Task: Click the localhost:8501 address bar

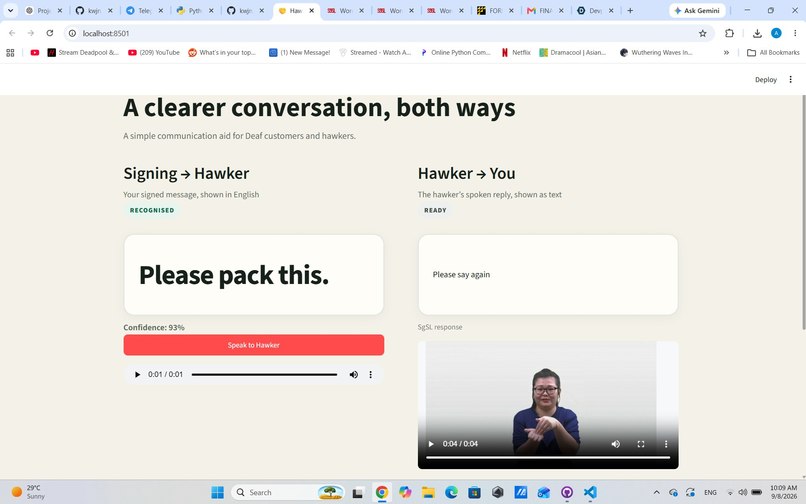Action: point(386,33)
